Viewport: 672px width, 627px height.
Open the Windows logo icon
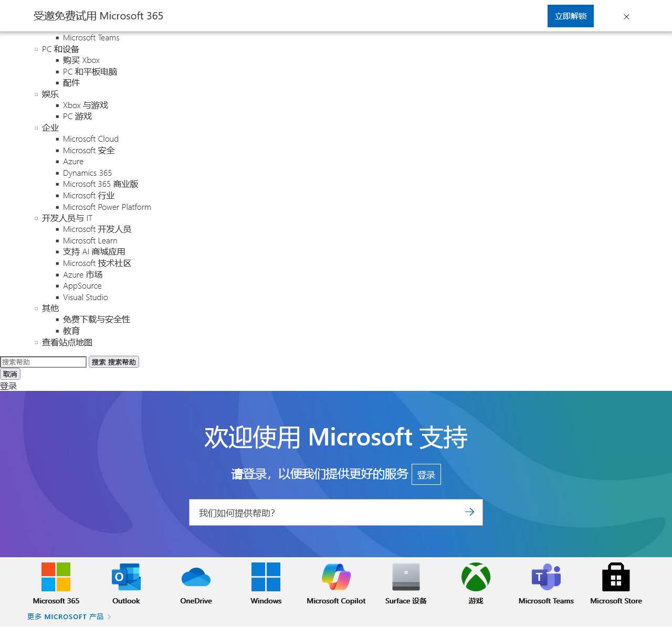pyautogui.click(x=266, y=577)
